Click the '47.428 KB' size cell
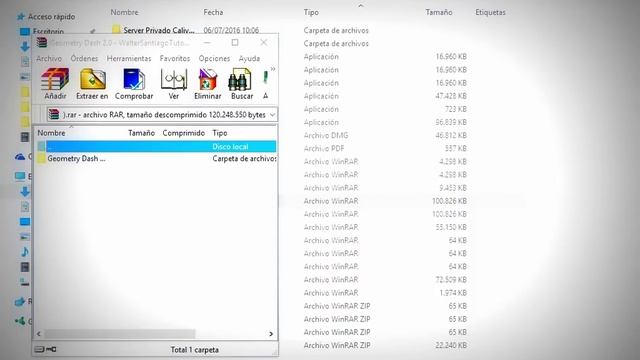This screenshot has width=640, height=360. 451,96
